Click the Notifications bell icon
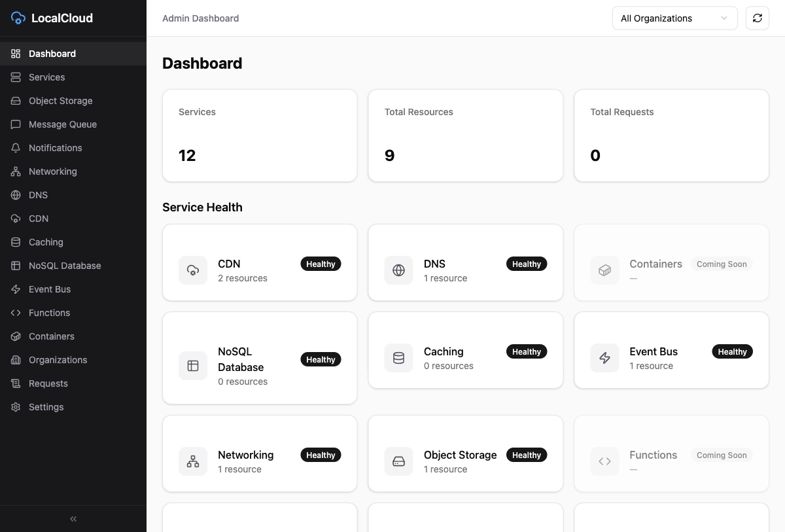 coord(14,148)
